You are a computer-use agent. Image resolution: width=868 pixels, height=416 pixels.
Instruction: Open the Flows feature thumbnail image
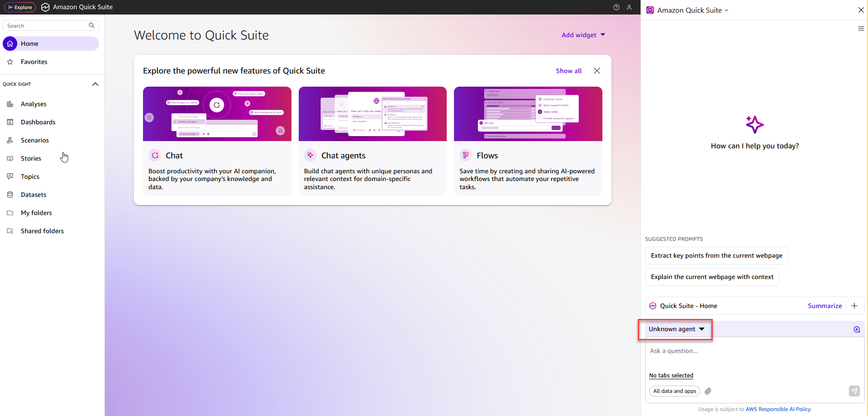(528, 114)
